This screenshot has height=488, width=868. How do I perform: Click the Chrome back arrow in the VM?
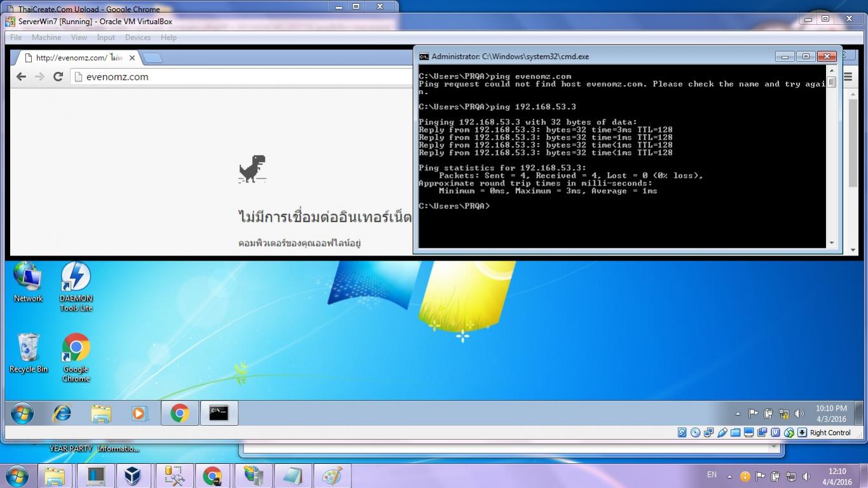tap(21, 77)
